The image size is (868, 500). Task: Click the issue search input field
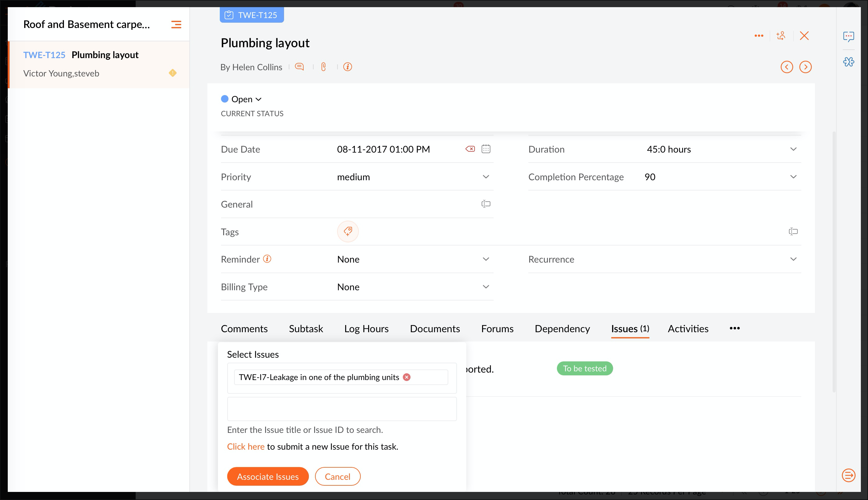(x=341, y=409)
